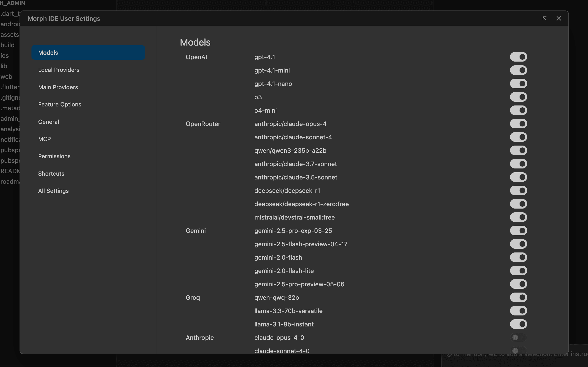Click the OpenRouter provider label
588x367 pixels.
pos(203,124)
